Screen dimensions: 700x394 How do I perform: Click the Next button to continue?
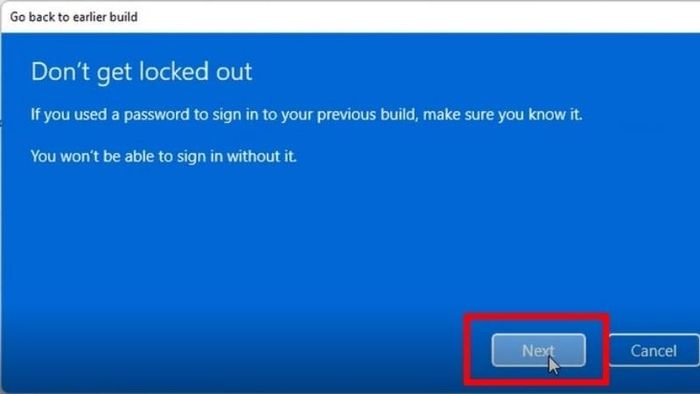tap(538, 351)
